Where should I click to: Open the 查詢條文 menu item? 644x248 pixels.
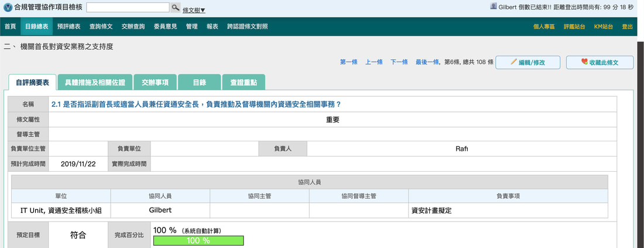point(101,26)
